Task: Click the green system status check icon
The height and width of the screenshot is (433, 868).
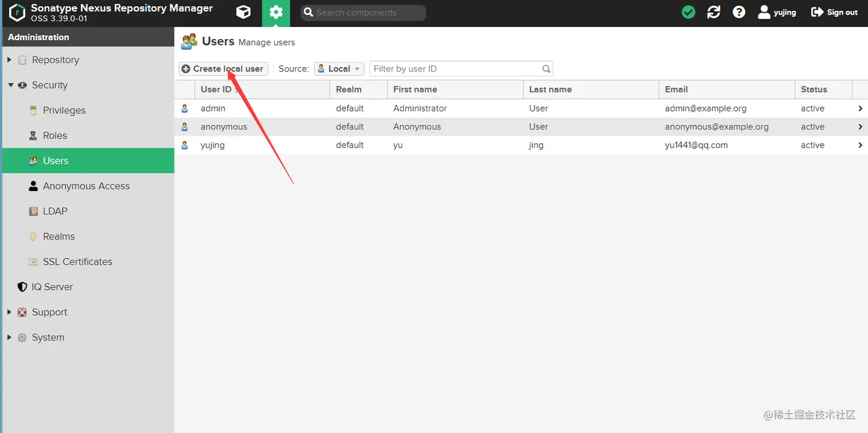Action: (688, 12)
